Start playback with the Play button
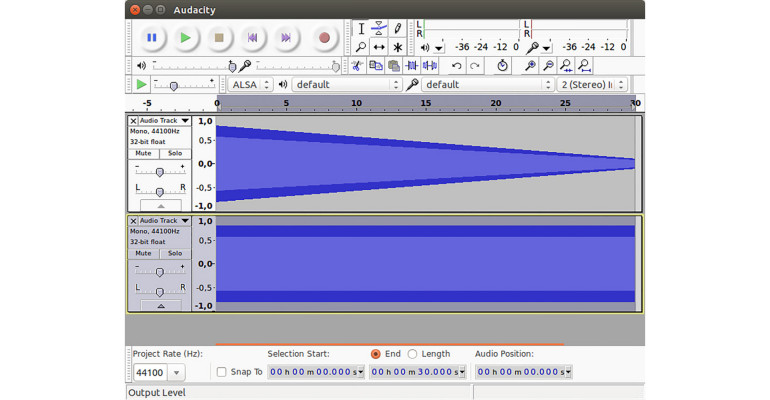This screenshot has height=400, width=770. (185, 38)
